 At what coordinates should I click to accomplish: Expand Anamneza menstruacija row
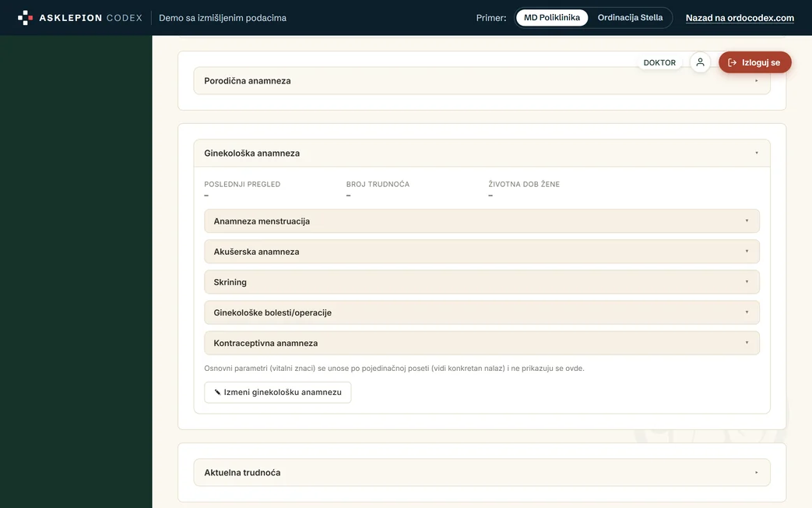pos(482,221)
